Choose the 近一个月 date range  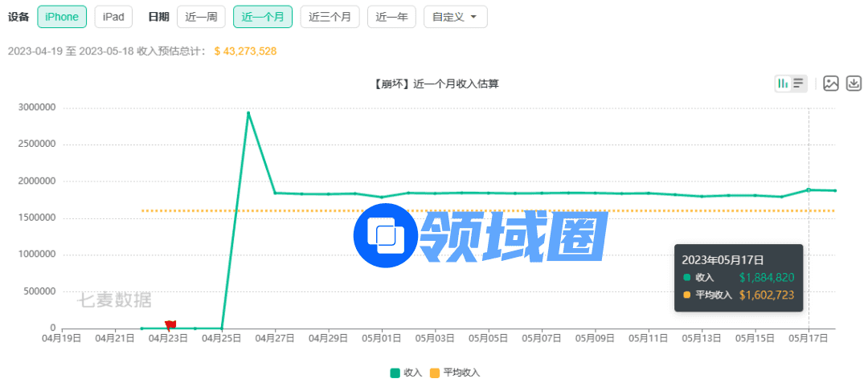pos(263,17)
